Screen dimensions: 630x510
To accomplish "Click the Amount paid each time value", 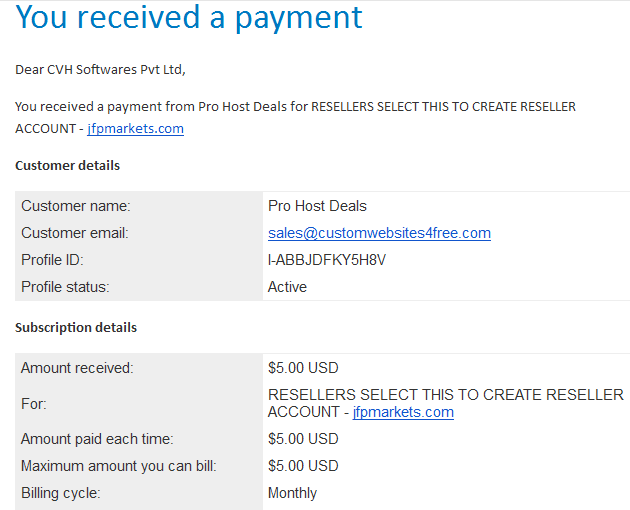I will pyautogui.click(x=303, y=439).
